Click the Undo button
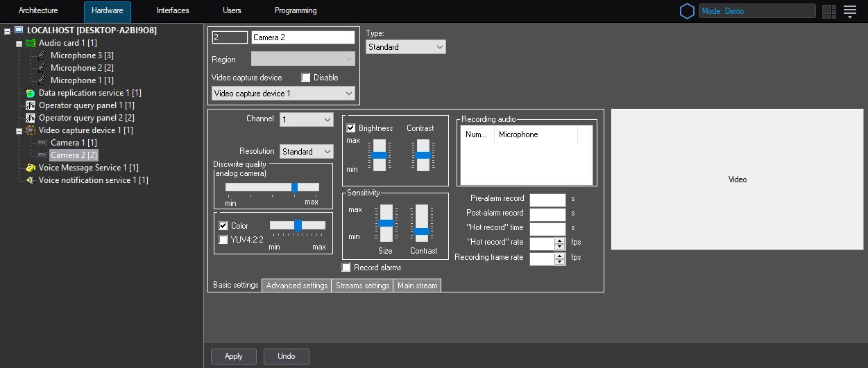Screen dimensions: 868x368 tap(286, 356)
